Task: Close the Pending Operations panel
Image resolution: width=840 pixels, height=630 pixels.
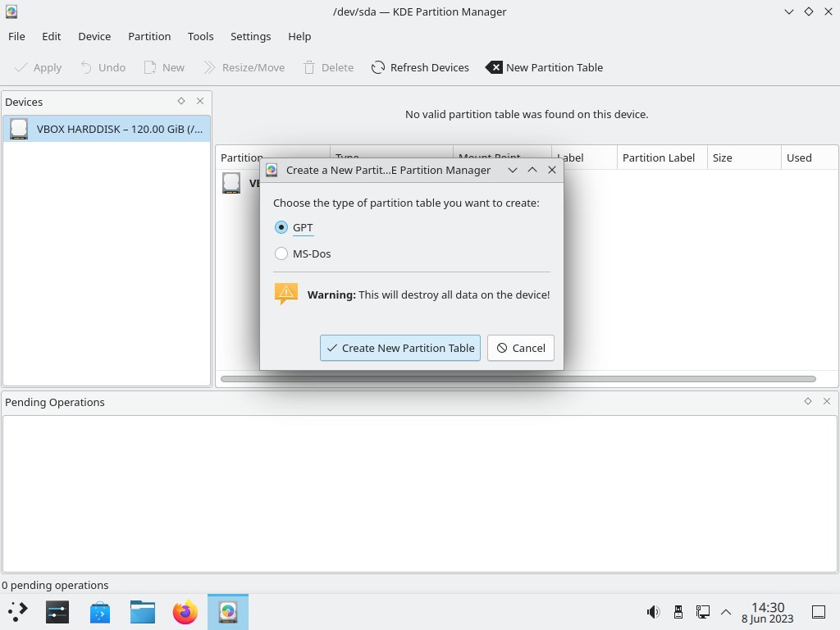Action: [x=827, y=401]
